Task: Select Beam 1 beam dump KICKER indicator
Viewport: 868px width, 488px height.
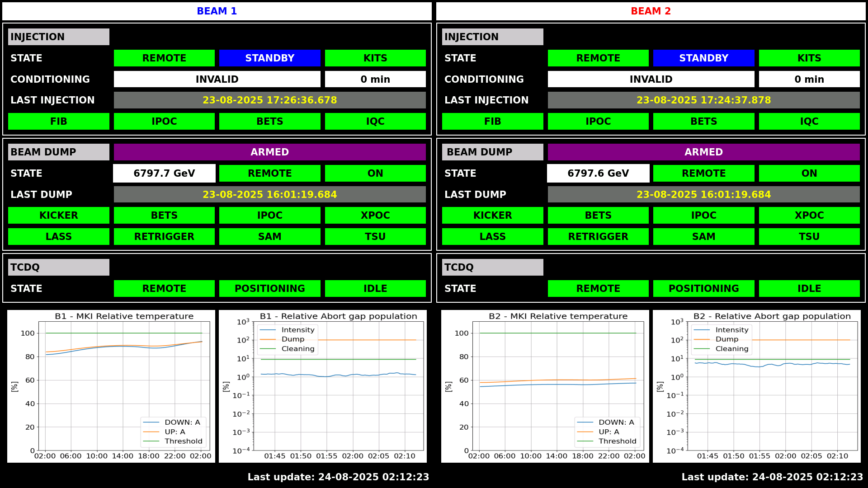Action: coord(58,215)
